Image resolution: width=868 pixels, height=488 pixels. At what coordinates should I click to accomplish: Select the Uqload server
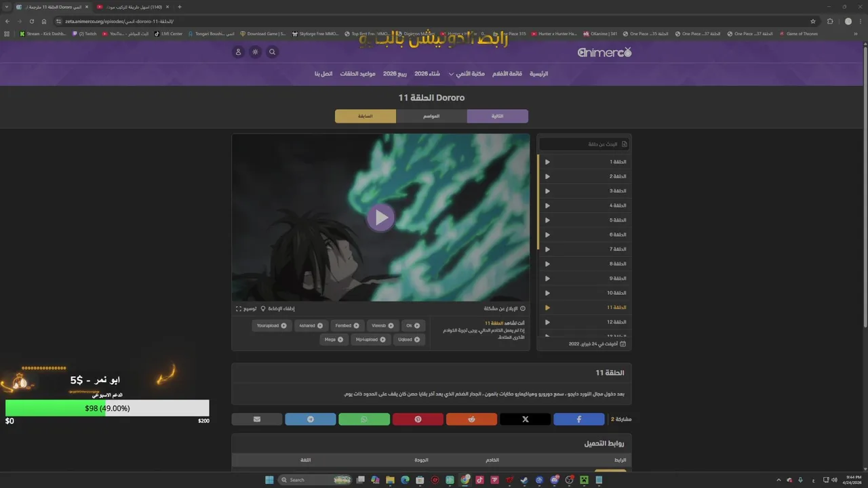tap(409, 340)
